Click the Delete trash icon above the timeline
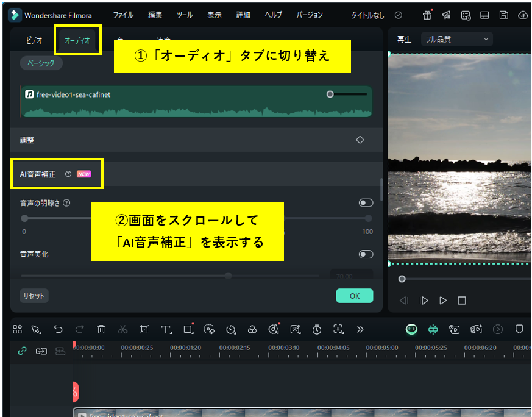Image resolution: width=532 pixels, height=417 pixels. 101,329
